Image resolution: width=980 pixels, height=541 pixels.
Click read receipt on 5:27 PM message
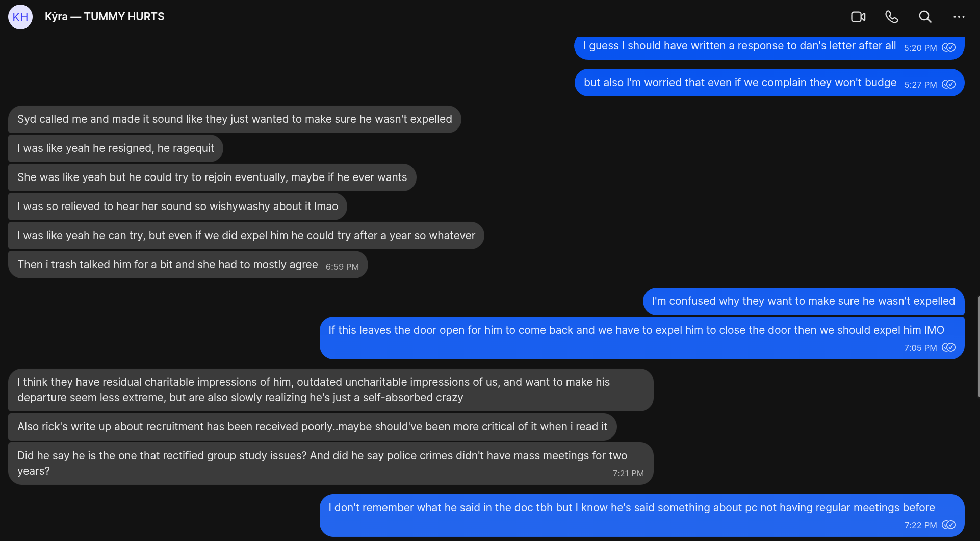(x=949, y=84)
